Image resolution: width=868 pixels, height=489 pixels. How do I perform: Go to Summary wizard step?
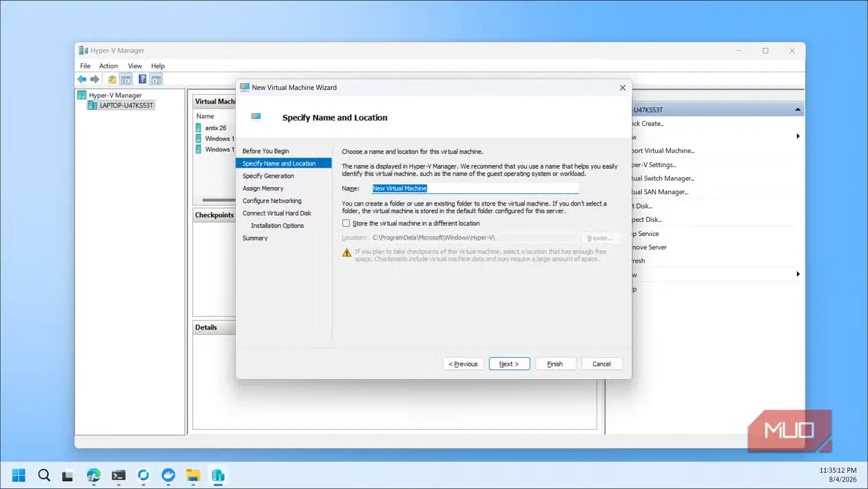click(x=255, y=238)
